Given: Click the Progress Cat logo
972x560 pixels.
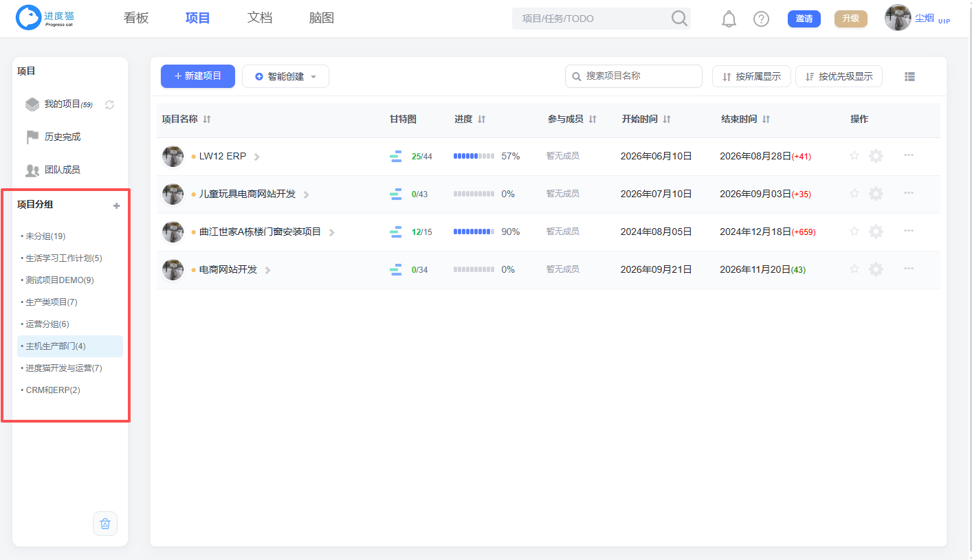Looking at the screenshot, I should (45, 18).
